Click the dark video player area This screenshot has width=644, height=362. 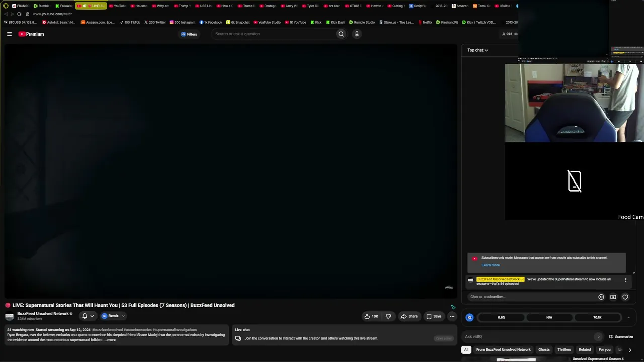[231, 171]
